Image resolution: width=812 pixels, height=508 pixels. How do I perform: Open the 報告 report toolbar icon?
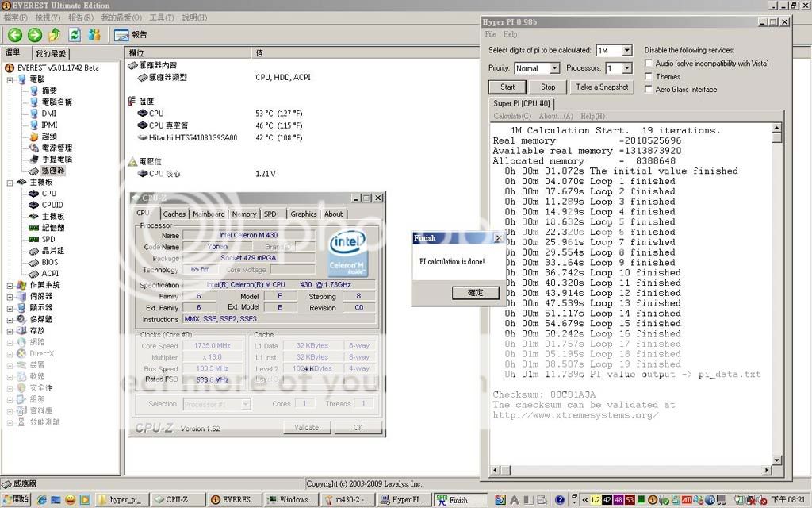click(121, 35)
